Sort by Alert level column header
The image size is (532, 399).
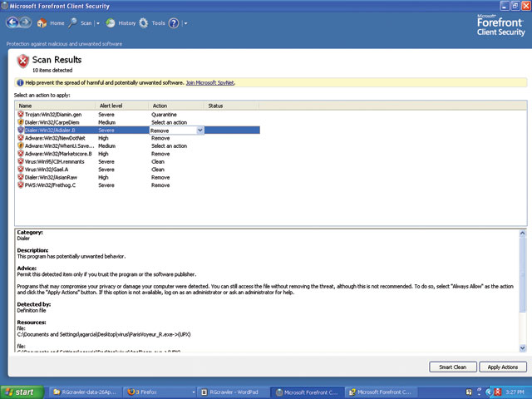(122, 106)
